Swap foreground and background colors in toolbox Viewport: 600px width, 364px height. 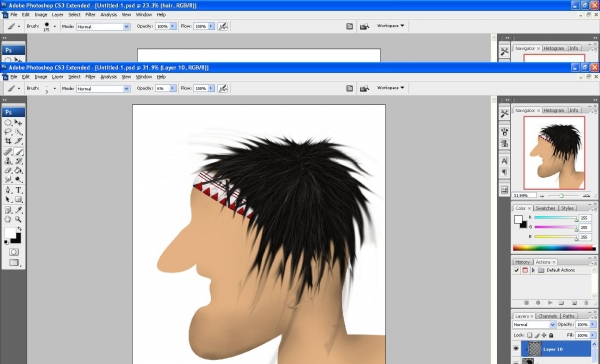[x=19, y=229]
